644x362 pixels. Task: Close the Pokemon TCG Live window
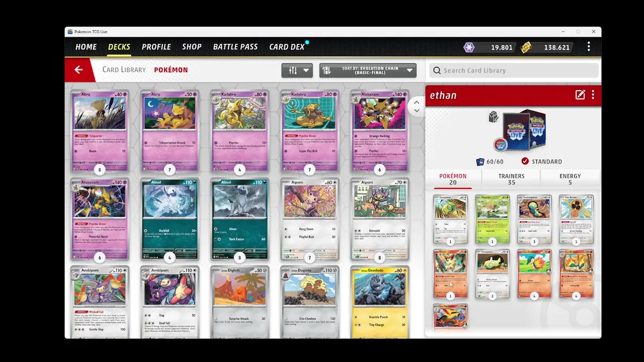tap(593, 32)
